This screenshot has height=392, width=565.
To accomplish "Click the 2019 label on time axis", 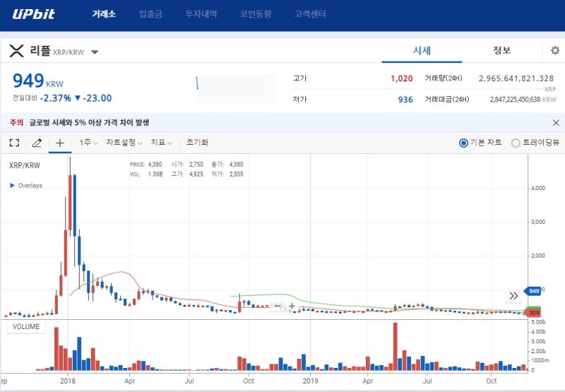I will coord(310,381).
